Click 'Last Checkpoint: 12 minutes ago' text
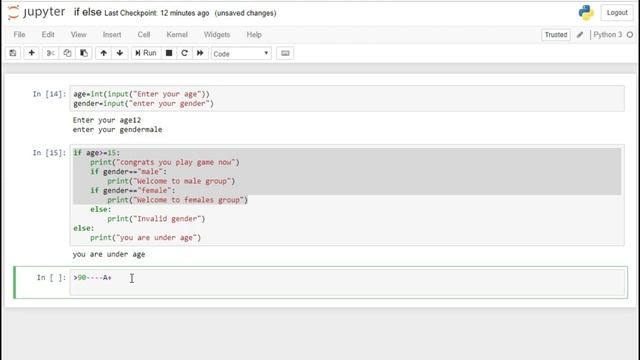Screen dimensions: 640x360 click(x=157, y=13)
